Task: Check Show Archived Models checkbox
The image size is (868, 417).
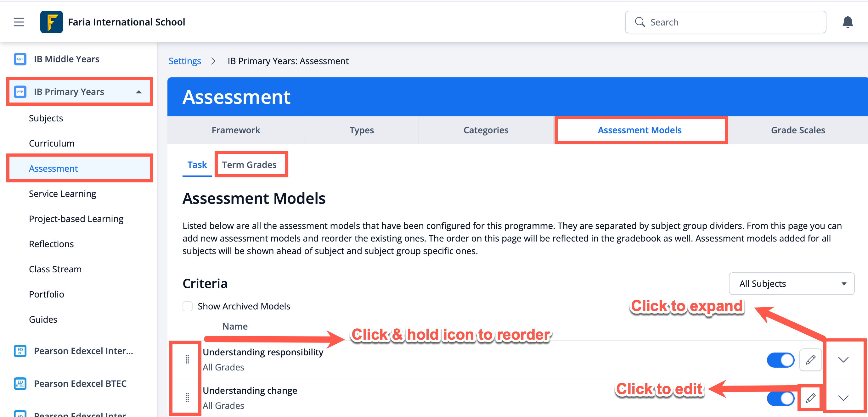Action: pos(187,306)
